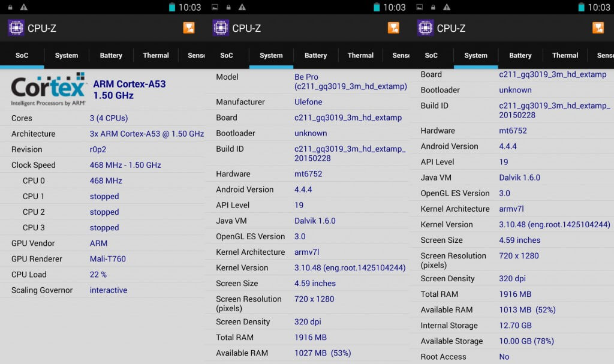Click the CPU 0 row showing 468 MHz

point(103,181)
